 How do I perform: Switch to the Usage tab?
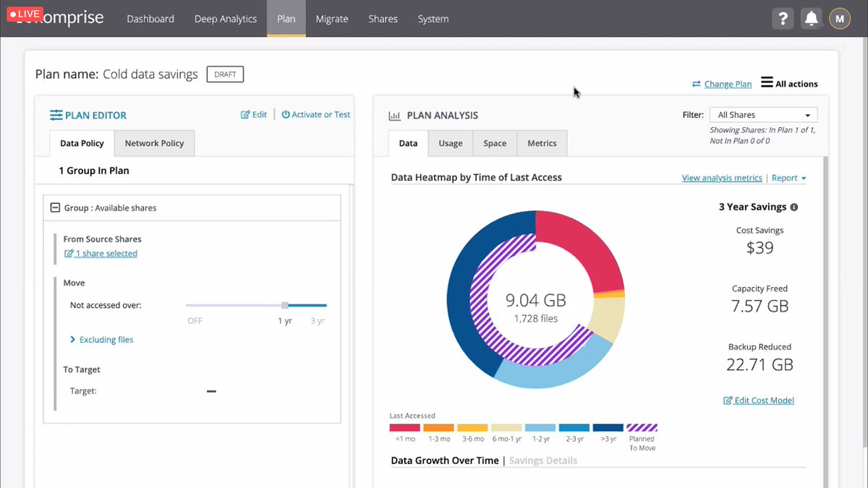click(451, 143)
